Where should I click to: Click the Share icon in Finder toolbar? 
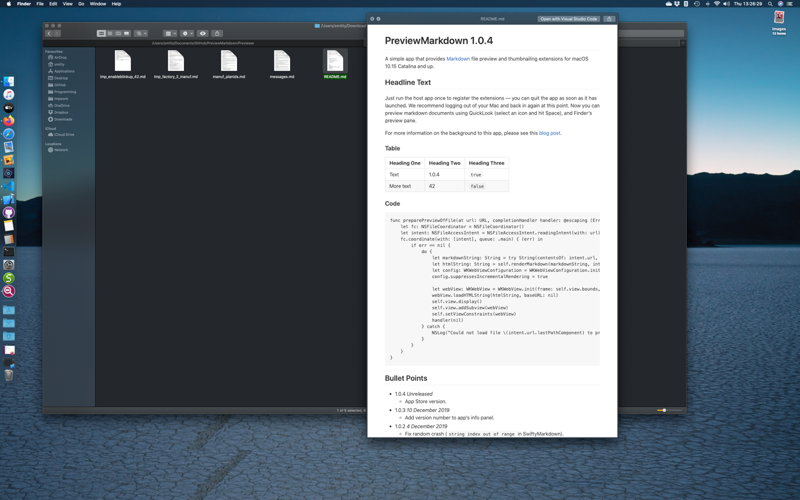[217, 33]
